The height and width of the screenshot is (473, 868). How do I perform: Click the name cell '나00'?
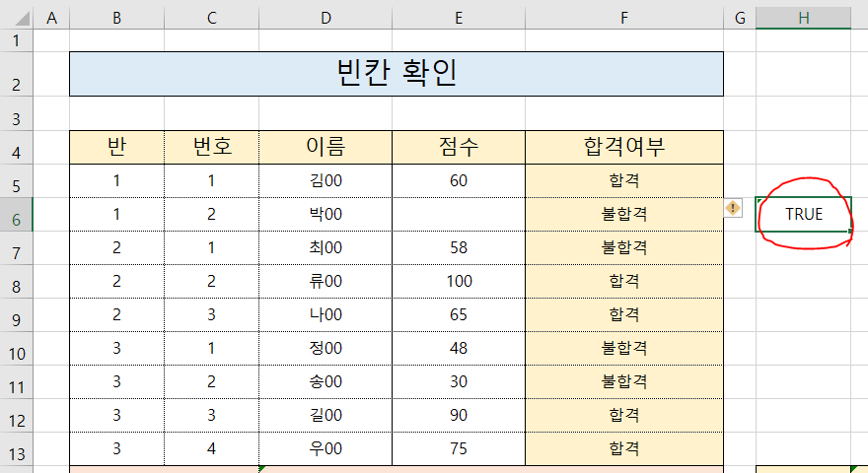click(325, 314)
